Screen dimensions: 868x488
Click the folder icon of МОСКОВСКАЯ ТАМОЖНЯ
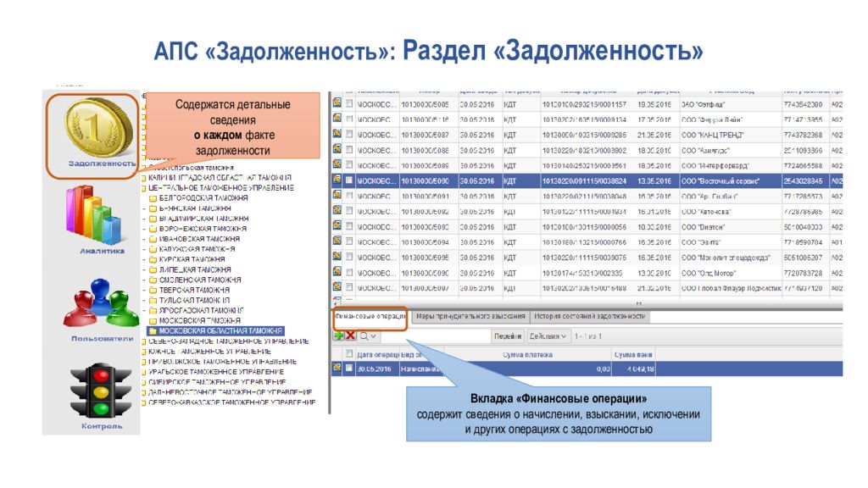click(153, 321)
